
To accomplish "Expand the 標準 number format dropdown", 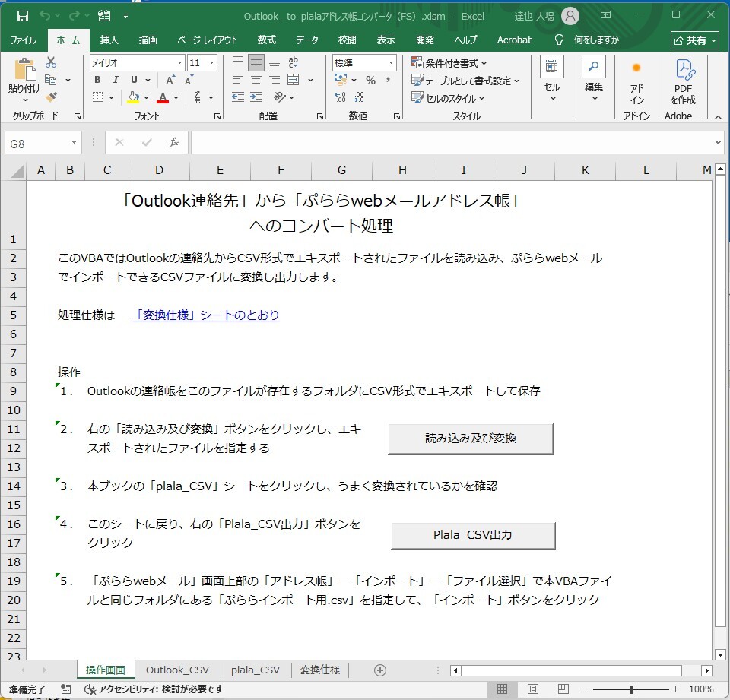I will [x=392, y=63].
